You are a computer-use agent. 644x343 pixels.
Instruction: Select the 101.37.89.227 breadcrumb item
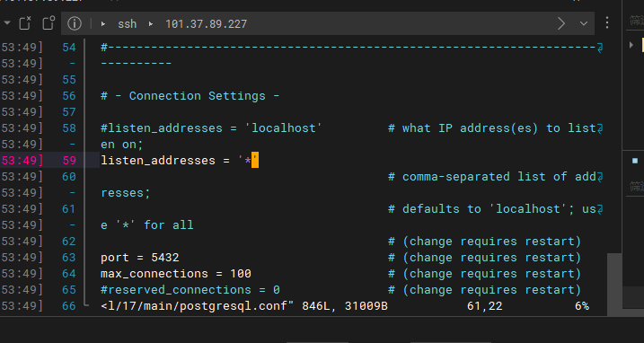click(x=207, y=24)
